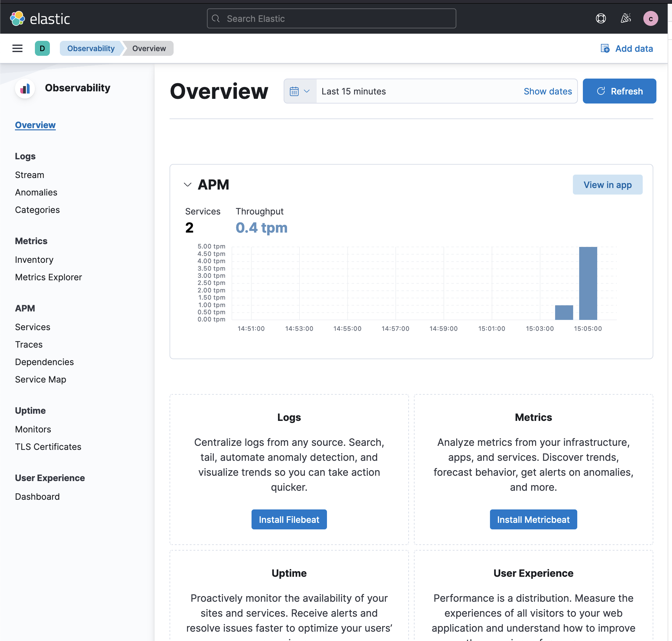Select Metrics Explorer in sidebar
The width and height of the screenshot is (672, 641).
[x=49, y=277]
